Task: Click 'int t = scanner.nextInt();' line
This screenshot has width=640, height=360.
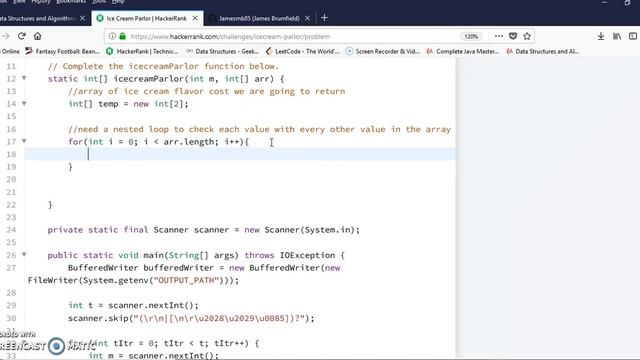Action: 133,305
